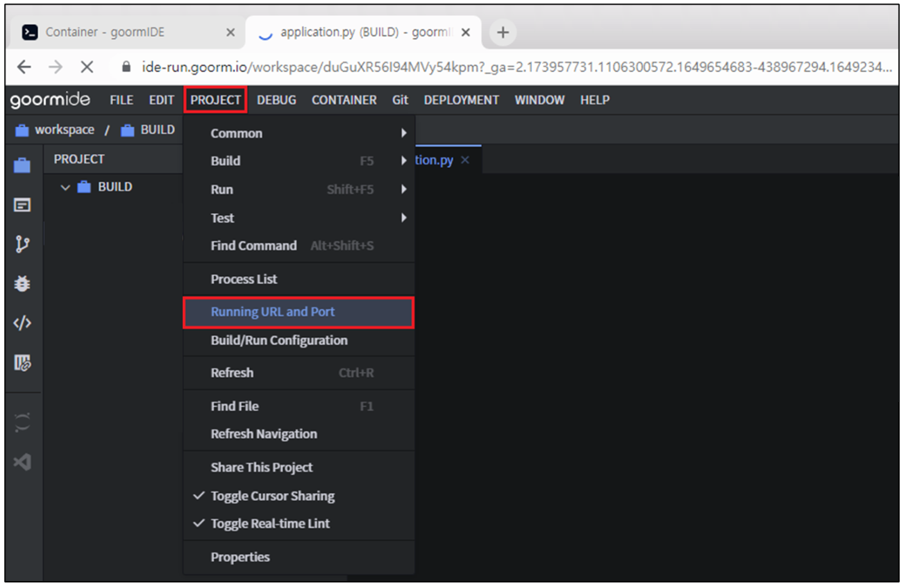The width and height of the screenshot is (906, 588).
Task: Click the BUILD folder icon in breadcrumb
Action: 128,131
